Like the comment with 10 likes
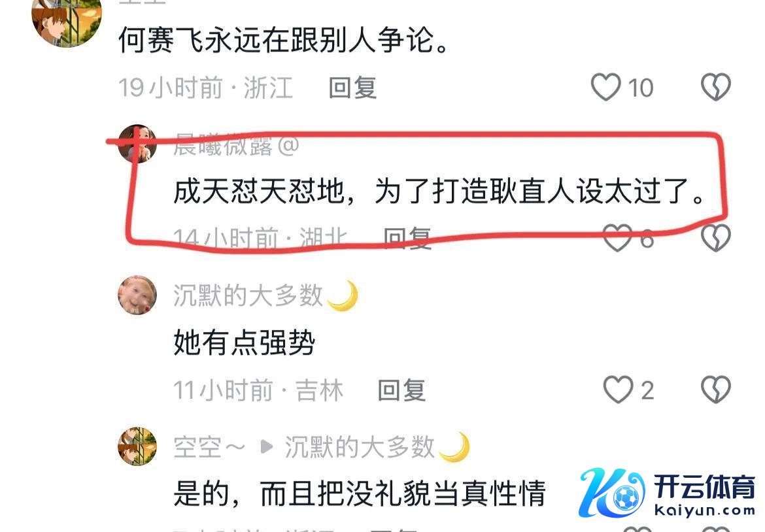765x532 pixels. [x=606, y=88]
